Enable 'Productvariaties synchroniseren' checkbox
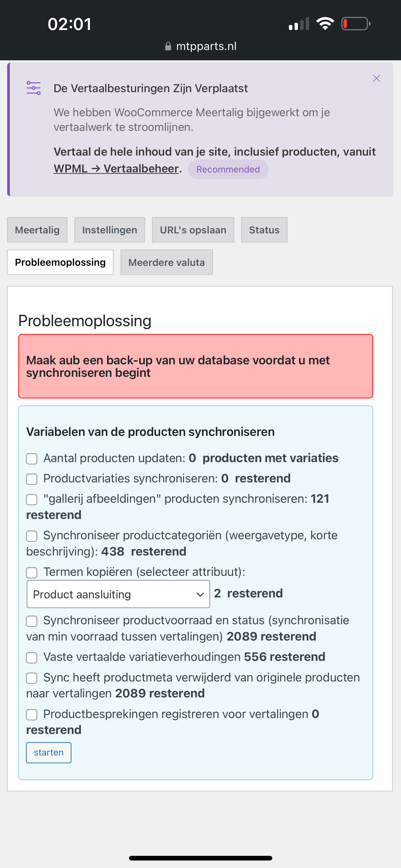Viewport: 401px width, 868px height. pos(32,479)
